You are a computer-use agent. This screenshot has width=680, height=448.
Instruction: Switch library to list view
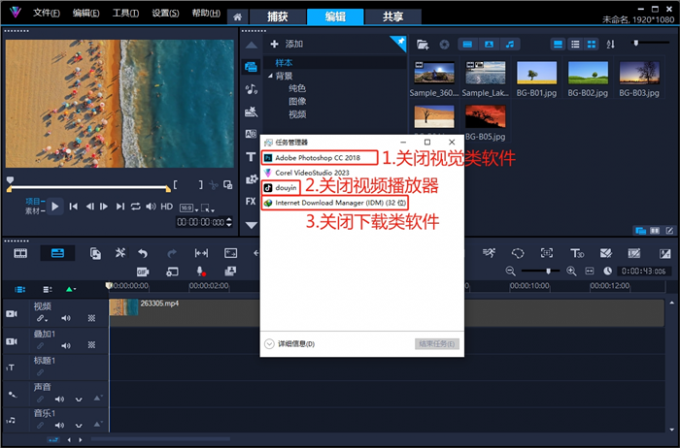tap(575, 44)
